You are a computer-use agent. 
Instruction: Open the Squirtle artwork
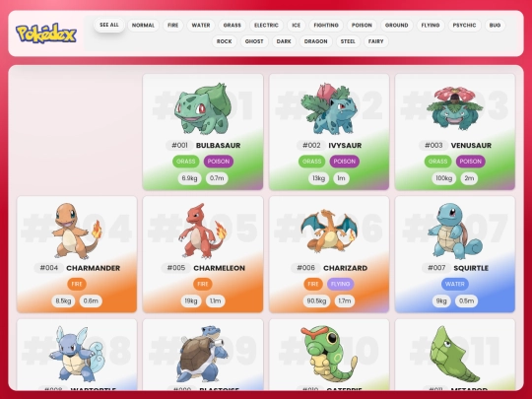454,232
